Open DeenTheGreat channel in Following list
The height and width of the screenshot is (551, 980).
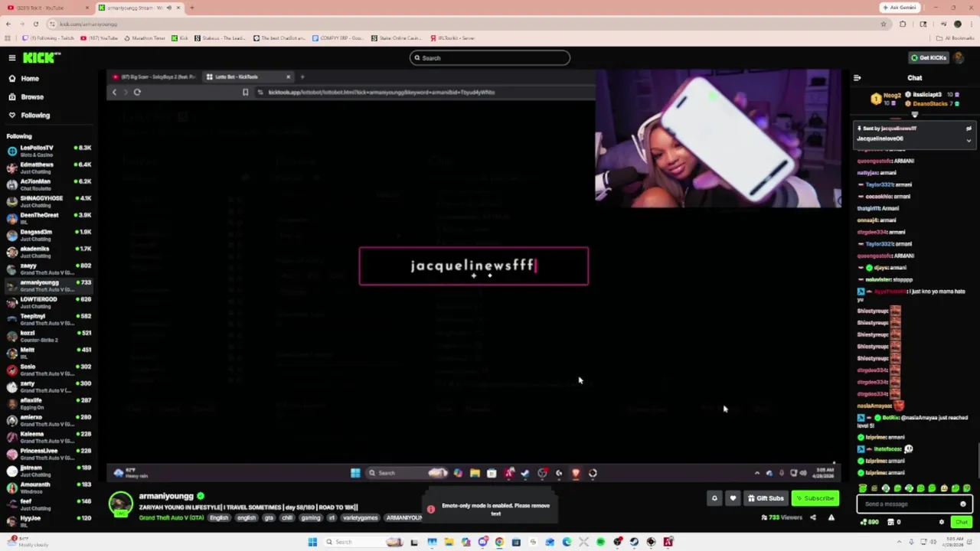48,218
